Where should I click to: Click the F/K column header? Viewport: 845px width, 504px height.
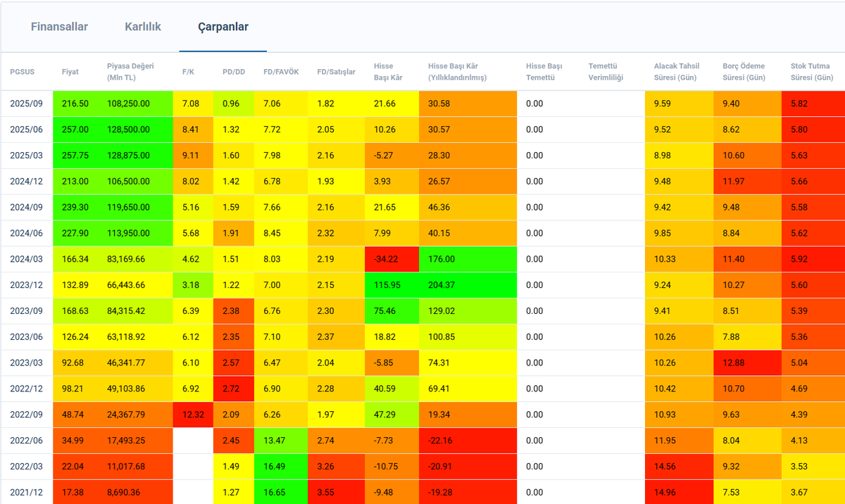pos(188,72)
